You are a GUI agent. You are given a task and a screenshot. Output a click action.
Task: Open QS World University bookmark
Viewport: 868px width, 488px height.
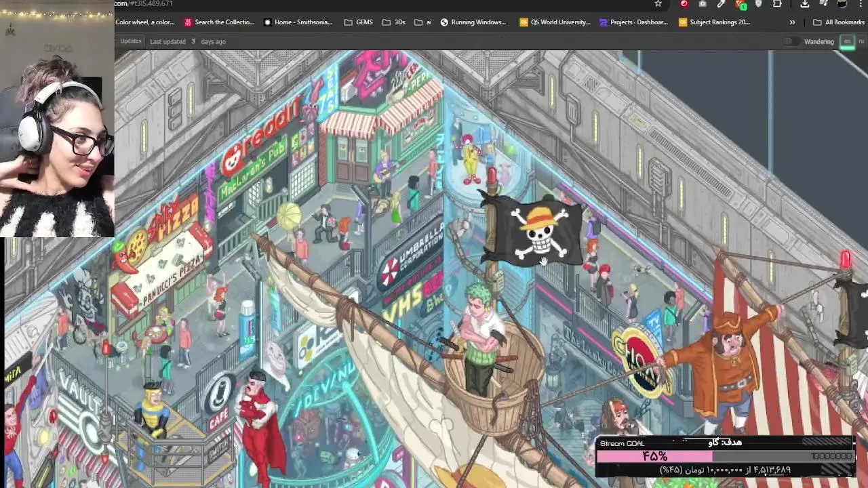point(555,22)
